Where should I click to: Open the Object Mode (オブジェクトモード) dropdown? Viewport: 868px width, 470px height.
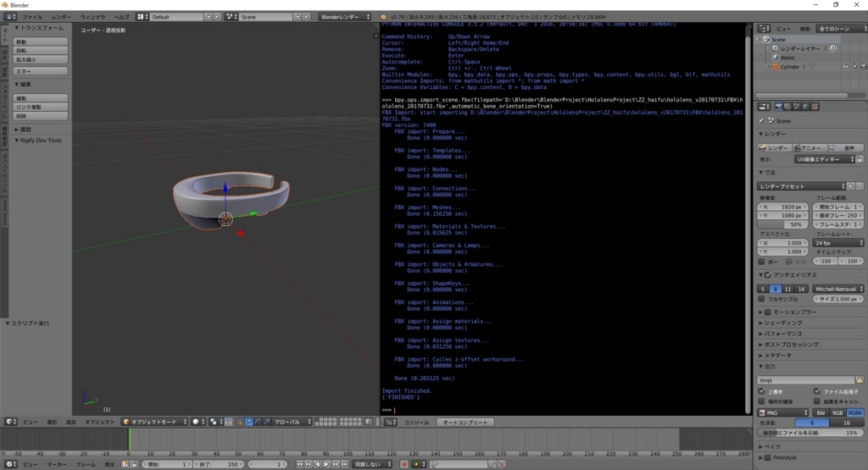click(155, 422)
